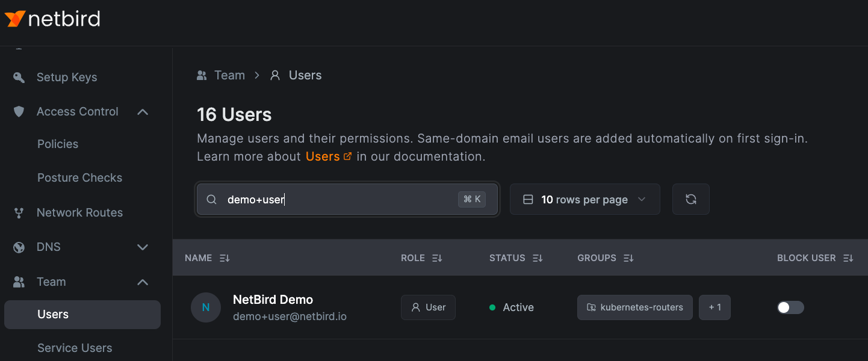Sort by Role column icon
The width and height of the screenshot is (868, 361).
click(437, 258)
